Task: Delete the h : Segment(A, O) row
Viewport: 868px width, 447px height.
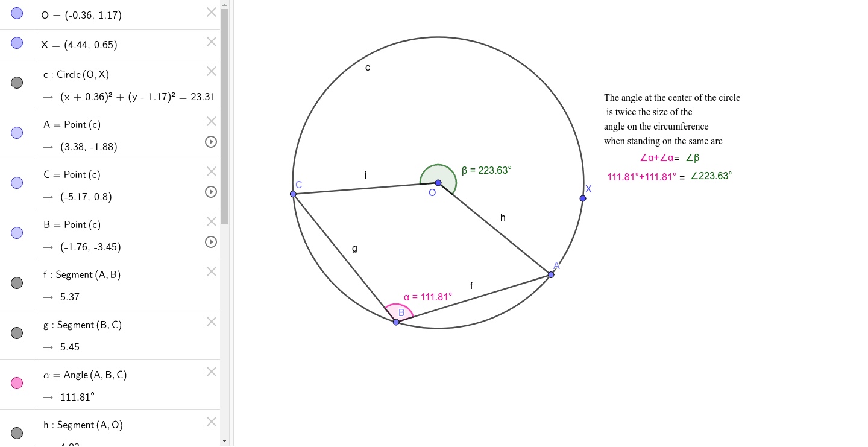Action: [x=212, y=422]
